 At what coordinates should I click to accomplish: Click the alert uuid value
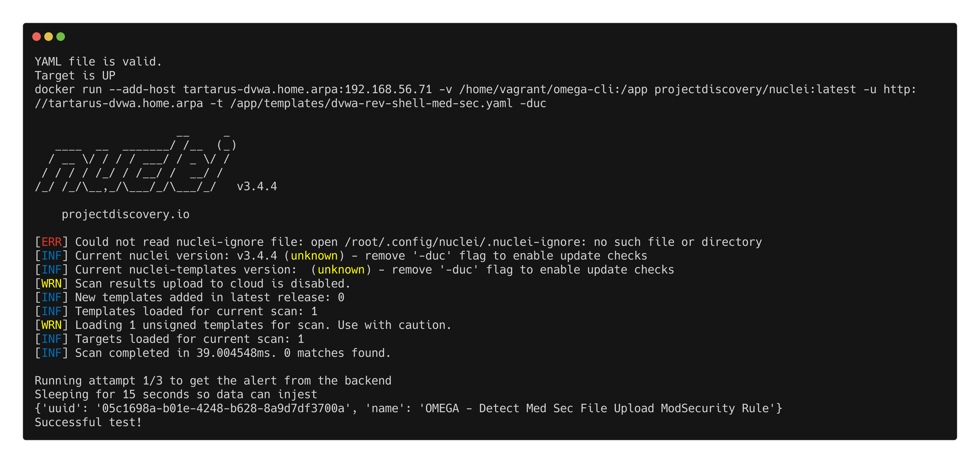(x=223, y=409)
